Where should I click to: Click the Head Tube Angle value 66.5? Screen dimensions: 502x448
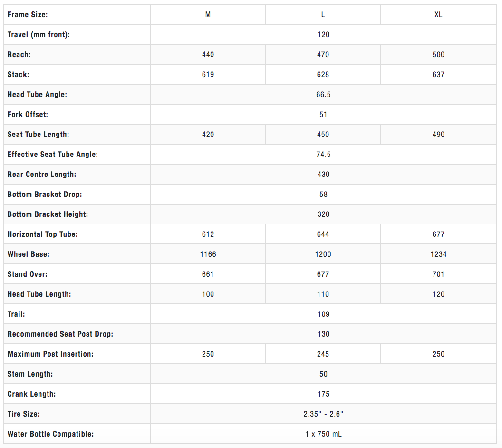point(323,94)
